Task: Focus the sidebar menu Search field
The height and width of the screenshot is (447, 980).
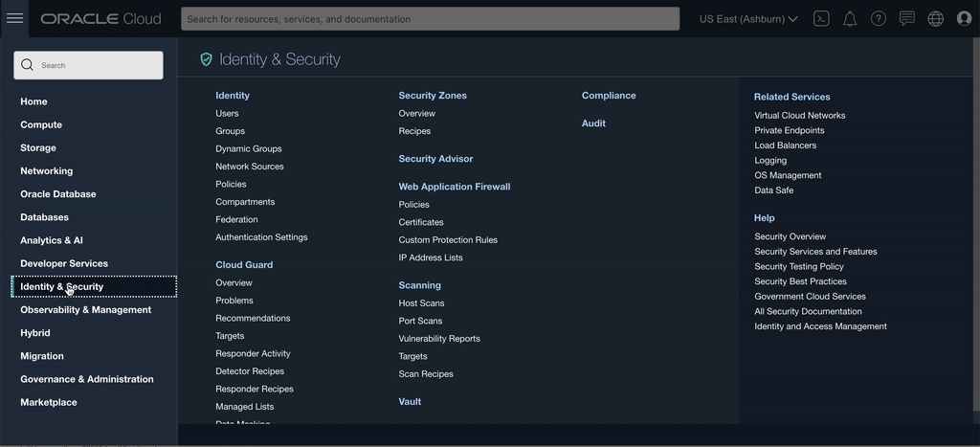Action: tap(88, 65)
